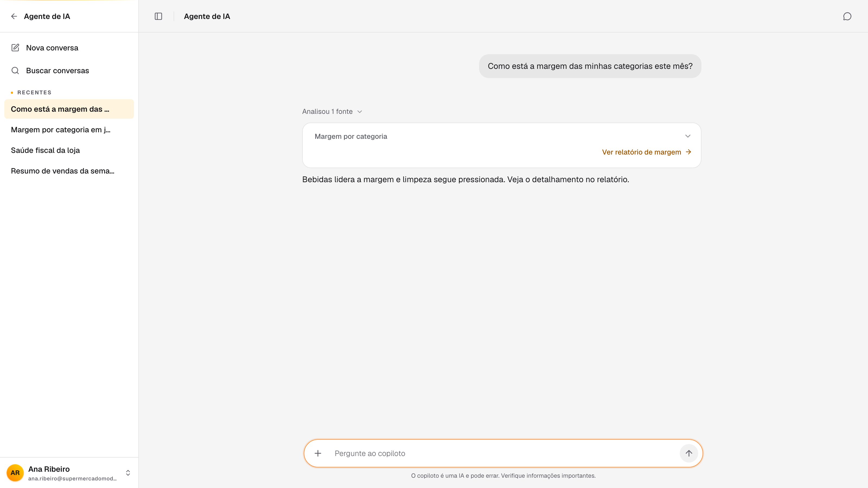Click the arrow icon after Ver relatório de margem
The image size is (868, 488).
(688, 152)
